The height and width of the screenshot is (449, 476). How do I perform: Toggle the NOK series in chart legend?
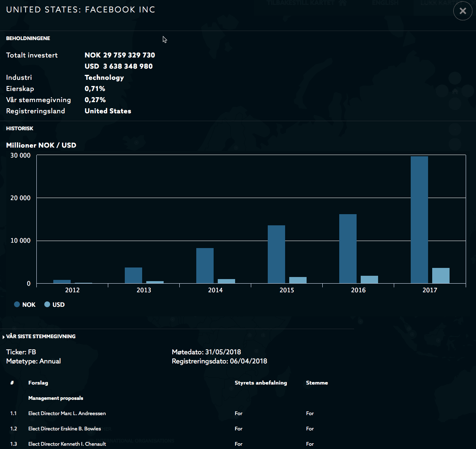25,305
